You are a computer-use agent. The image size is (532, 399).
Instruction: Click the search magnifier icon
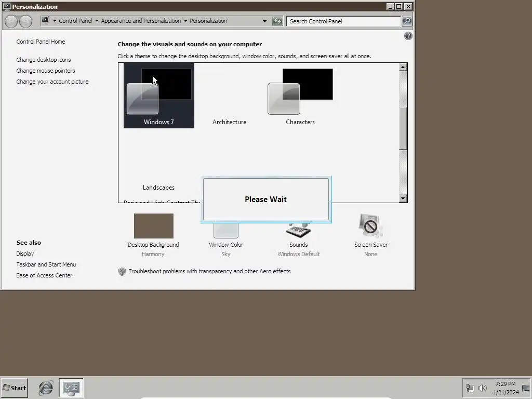(406, 21)
